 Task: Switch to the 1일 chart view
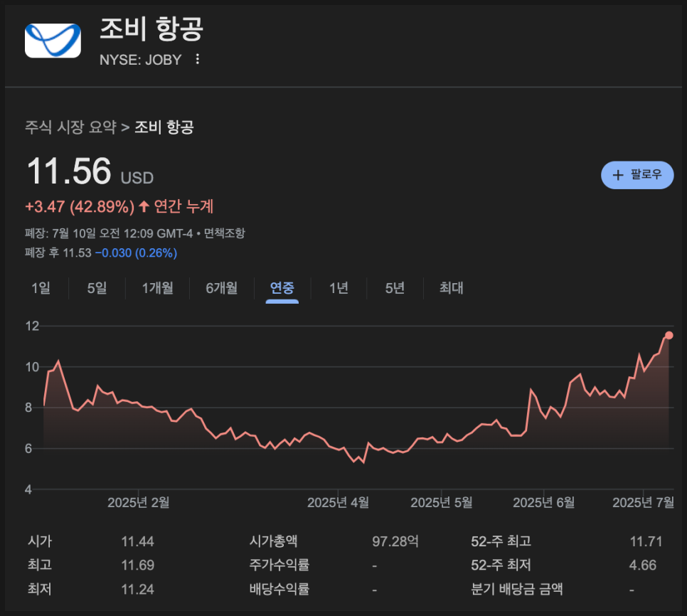[41, 288]
